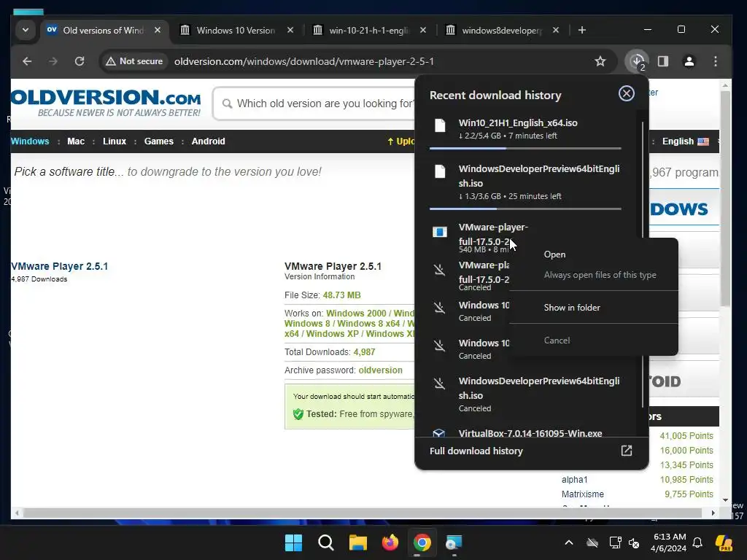Close the win-10-21-h-1-english tab

423,30
